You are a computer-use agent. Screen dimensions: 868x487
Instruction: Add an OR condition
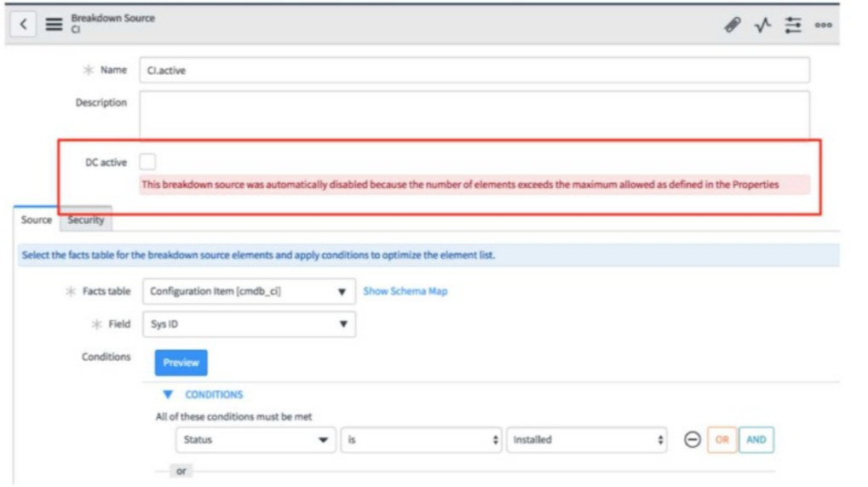pos(721,440)
